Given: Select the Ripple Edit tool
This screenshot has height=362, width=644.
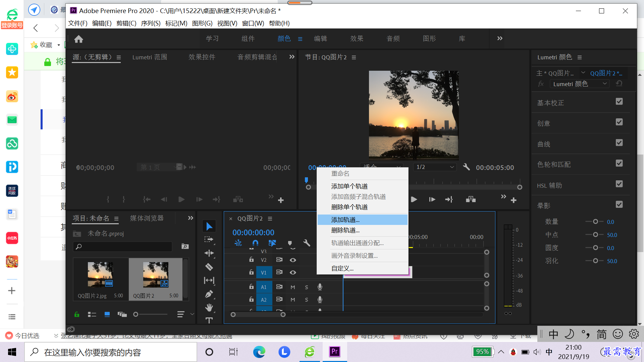Looking at the screenshot, I should pyautogui.click(x=209, y=253).
